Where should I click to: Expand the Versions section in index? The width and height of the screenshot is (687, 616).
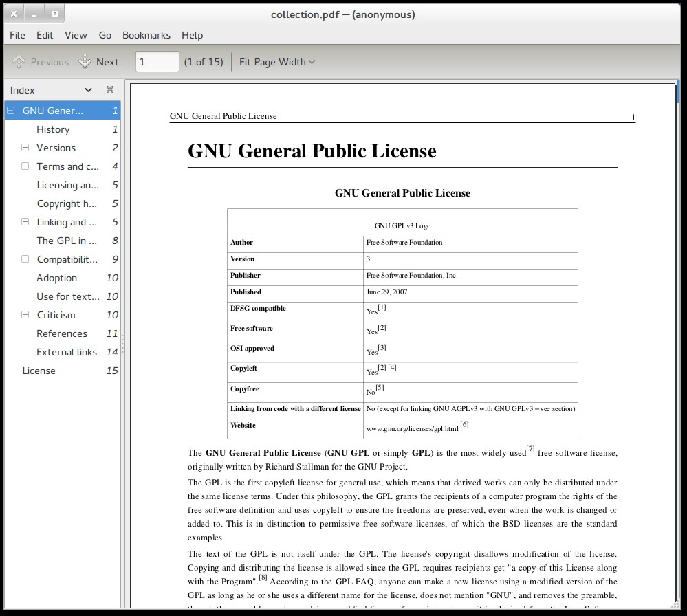tap(25, 148)
